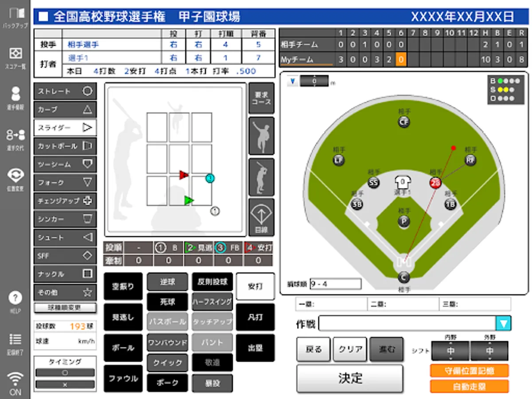The width and height of the screenshot is (532, 399).
Task: Select the ツーシーム pitch type
Action: [x=65, y=164]
